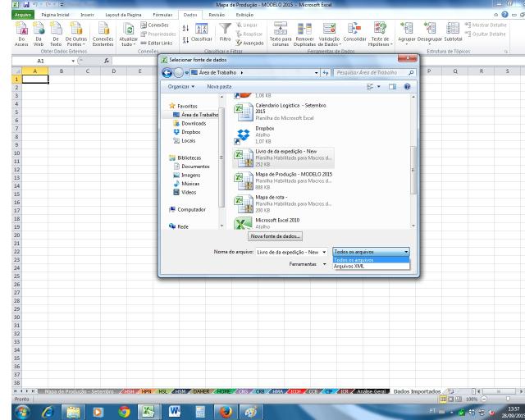This screenshot has height=420, width=525.
Task: Open the Classificar sort dialog icon
Action: tap(202, 33)
